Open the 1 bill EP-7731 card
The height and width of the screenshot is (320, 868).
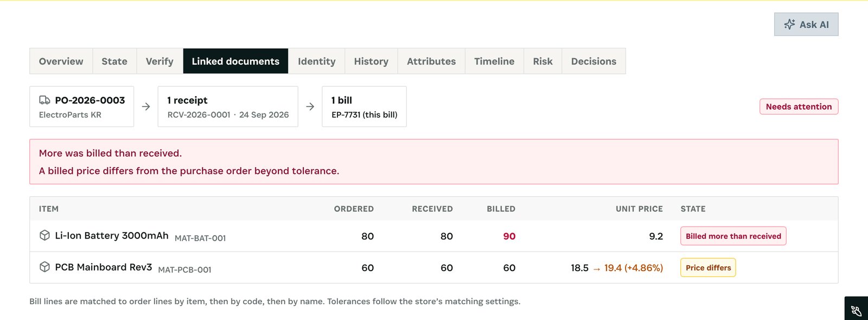pos(364,106)
